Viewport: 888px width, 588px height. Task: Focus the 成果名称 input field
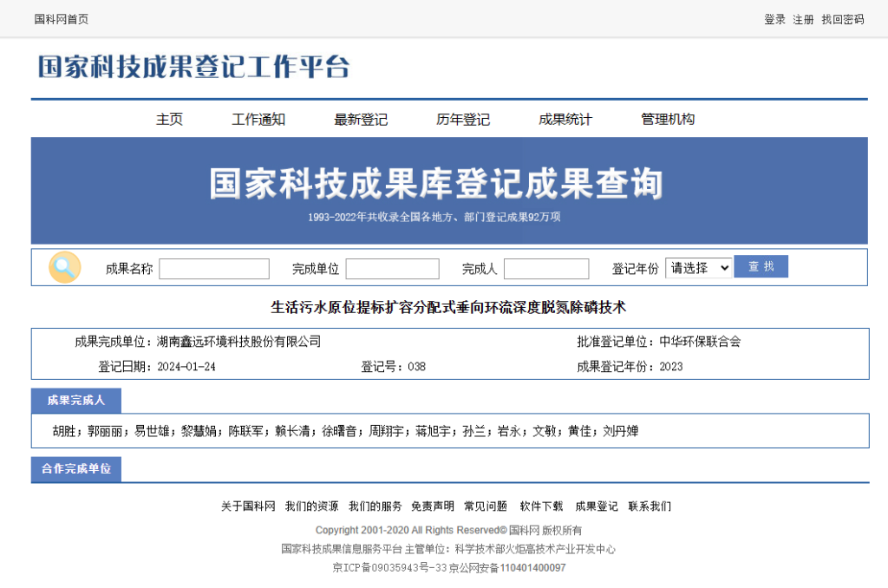pos(214,269)
